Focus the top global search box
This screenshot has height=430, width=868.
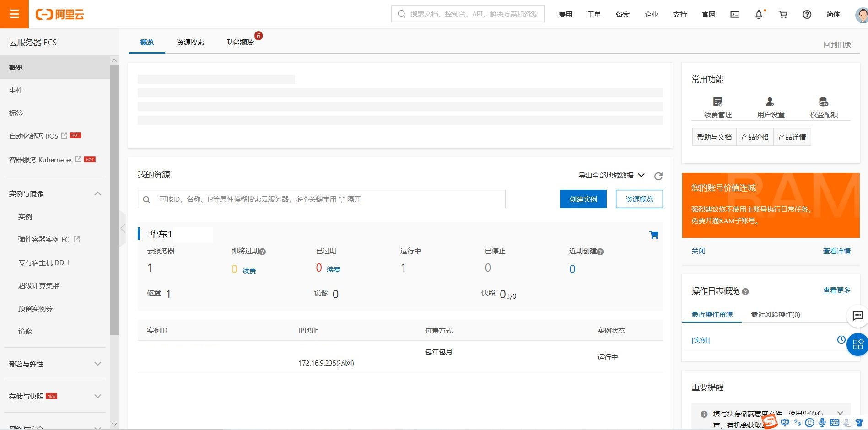(x=468, y=14)
